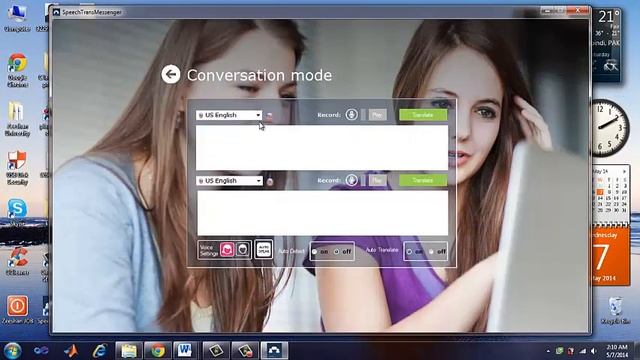Click the volume icon in the system tray
Screen dimensions: 640x360
click(594, 351)
